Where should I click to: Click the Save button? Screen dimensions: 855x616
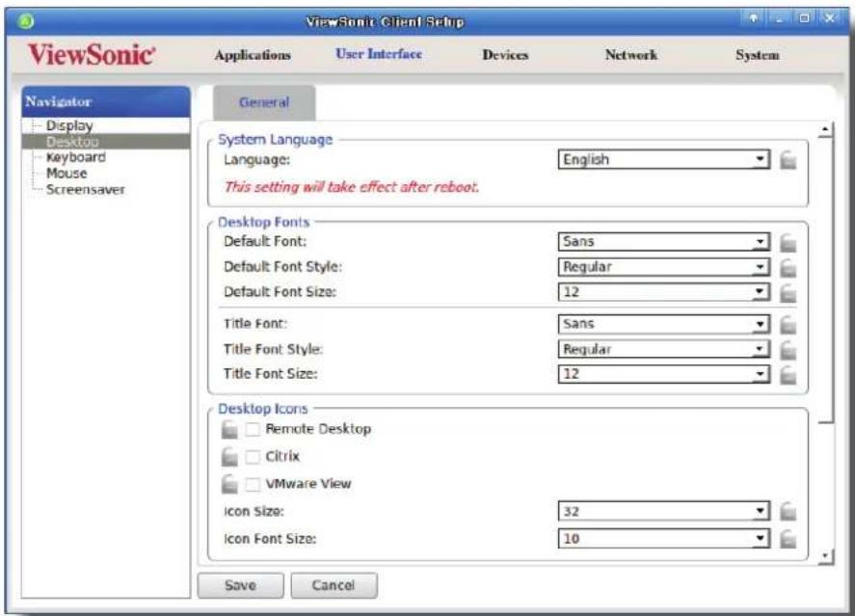(x=240, y=585)
